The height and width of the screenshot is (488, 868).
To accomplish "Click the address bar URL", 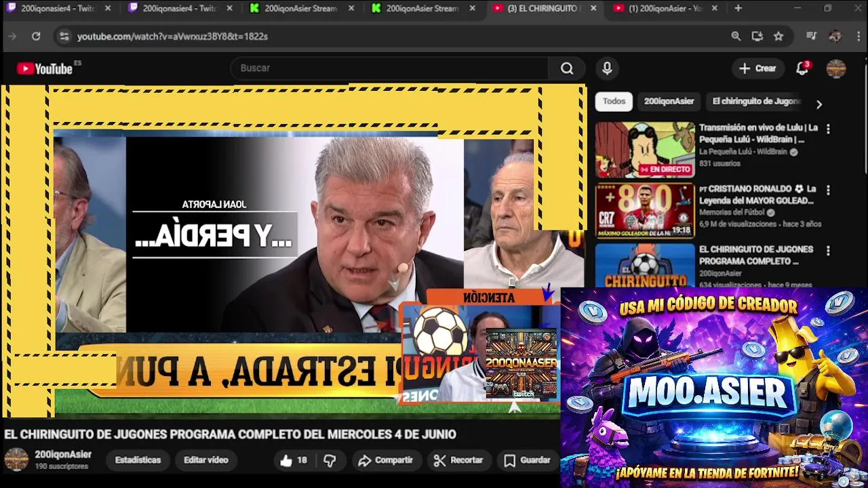I will (172, 37).
